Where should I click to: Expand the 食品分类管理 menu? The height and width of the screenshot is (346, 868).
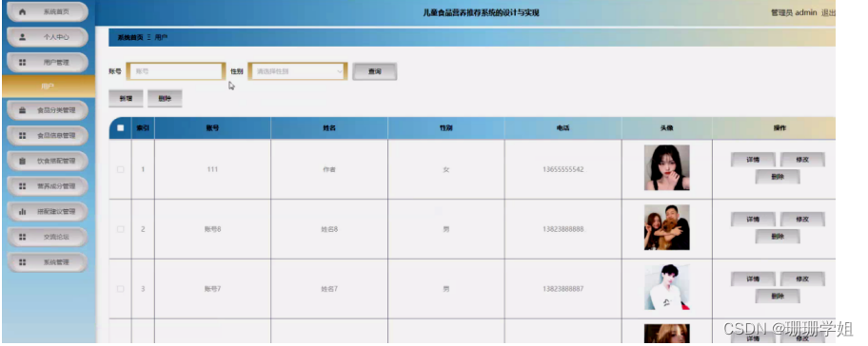point(48,110)
